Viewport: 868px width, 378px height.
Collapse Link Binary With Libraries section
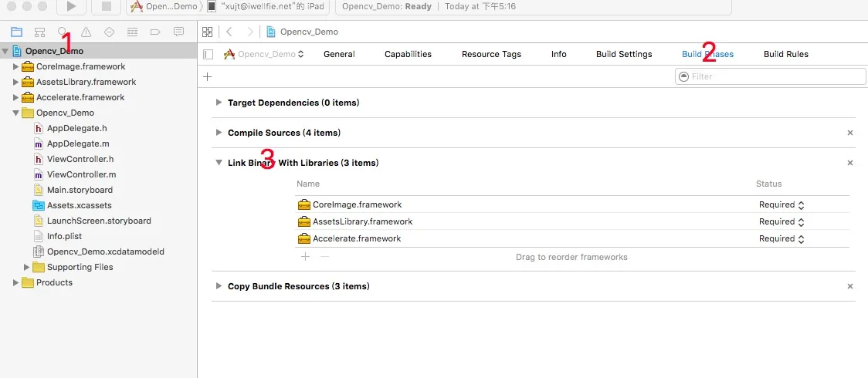219,163
